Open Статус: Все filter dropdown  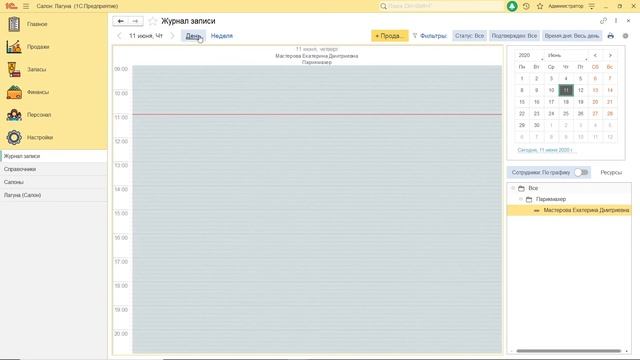click(x=469, y=36)
